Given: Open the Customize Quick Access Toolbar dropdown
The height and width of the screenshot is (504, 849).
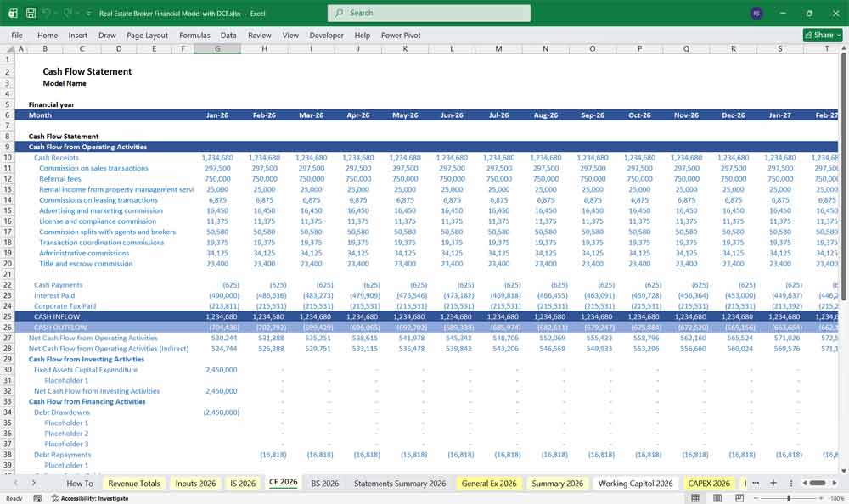Looking at the screenshot, I should click(88, 13).
